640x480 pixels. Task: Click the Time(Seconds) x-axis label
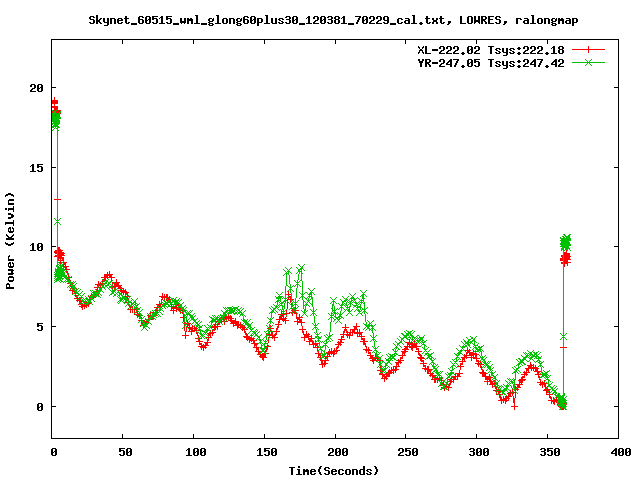[x=334, y=471]
